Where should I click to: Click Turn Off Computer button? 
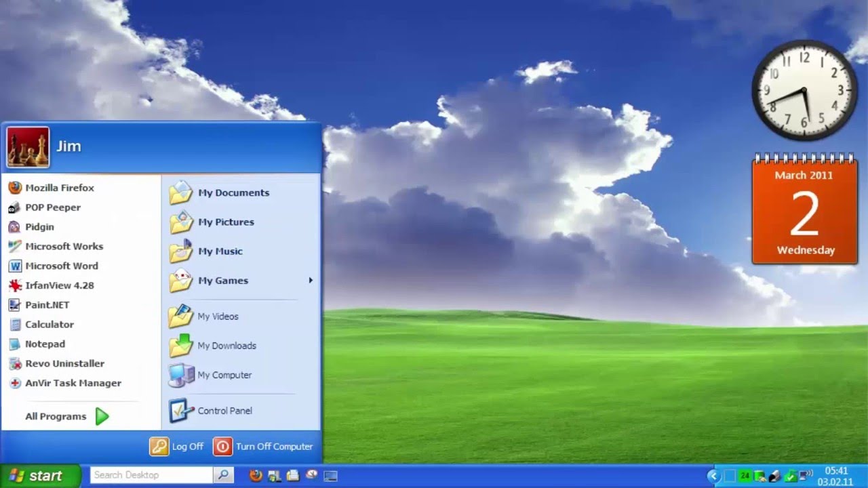[263, 447]
